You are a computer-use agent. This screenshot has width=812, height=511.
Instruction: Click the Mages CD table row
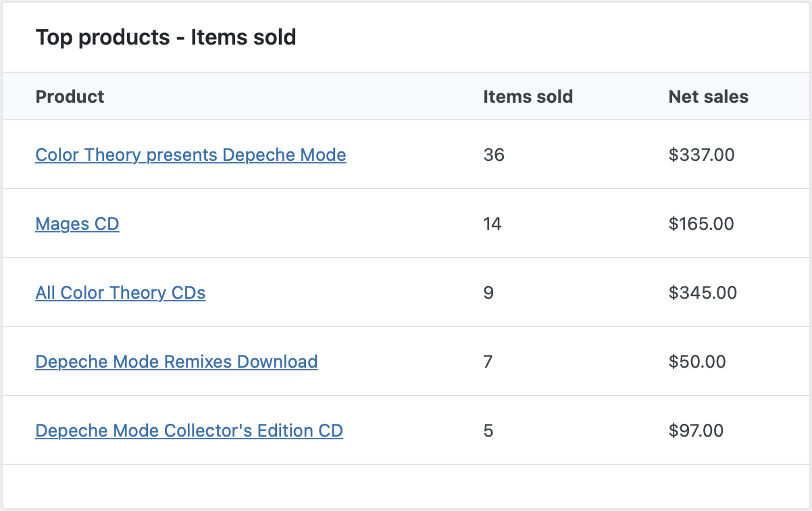click(405, 224)
